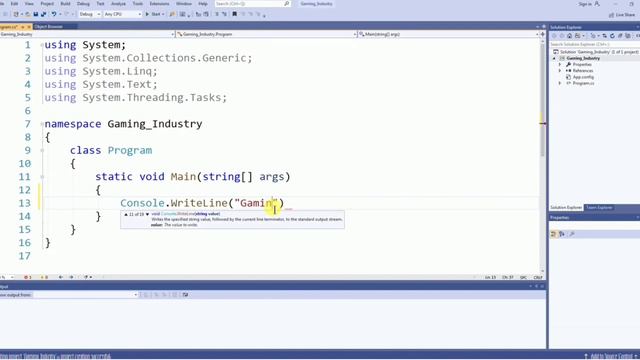The height and width of the screenshot is (360, 640).
Task: Click the error count indicator
Action: coord(28,278)
